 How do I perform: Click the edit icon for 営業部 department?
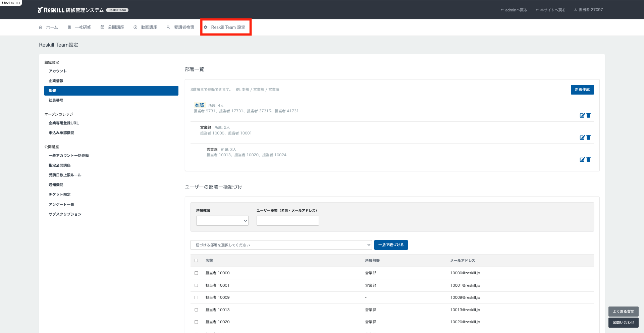click(582, 137)
